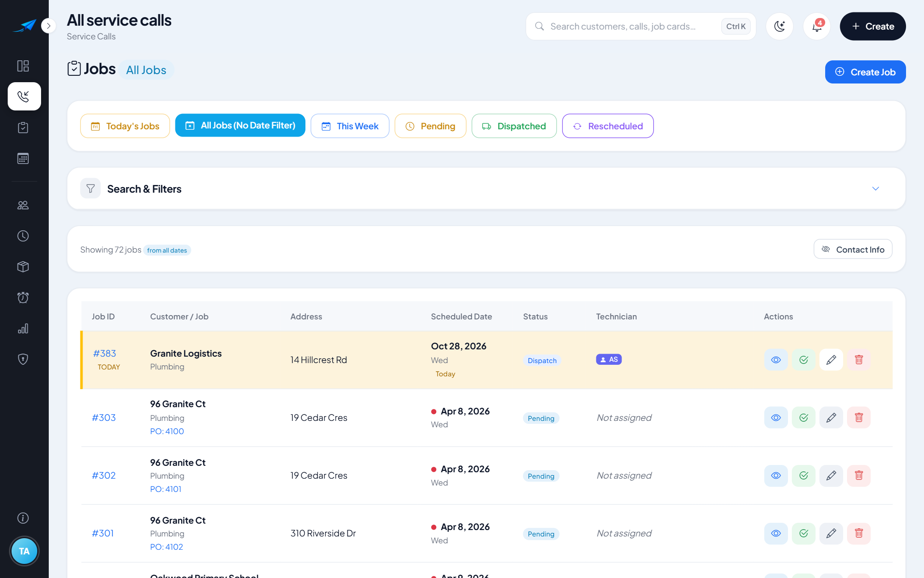Open the clipboard checklist icon in sidebar

click(23, 127)
